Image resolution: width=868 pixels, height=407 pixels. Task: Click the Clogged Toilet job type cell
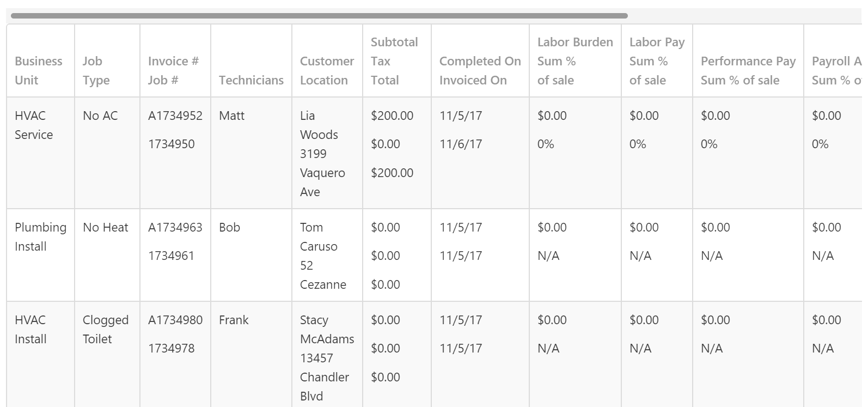pos(106,329)
